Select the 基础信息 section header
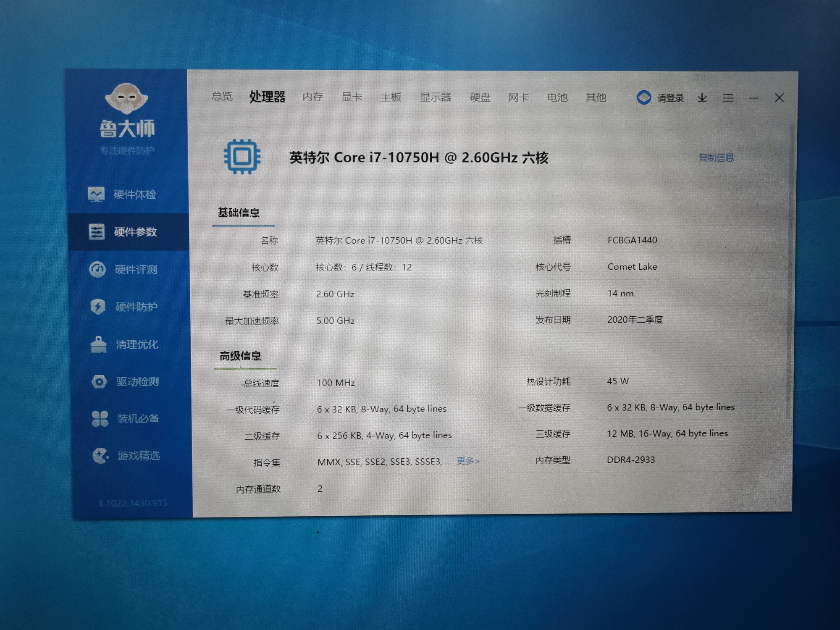 [x=239, y=213]
